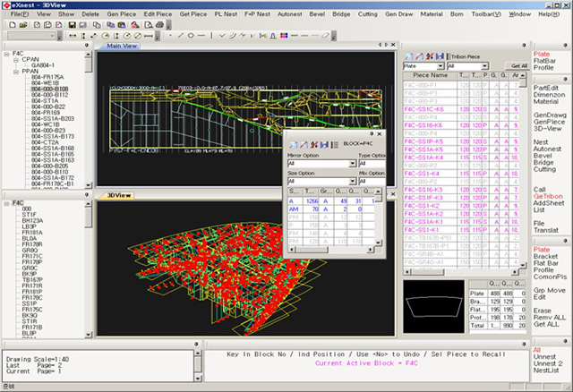Image resolution: width=573 pixels, height=392 pixels.
Task: Click the New file icon in toolbar
Action: 11,25
